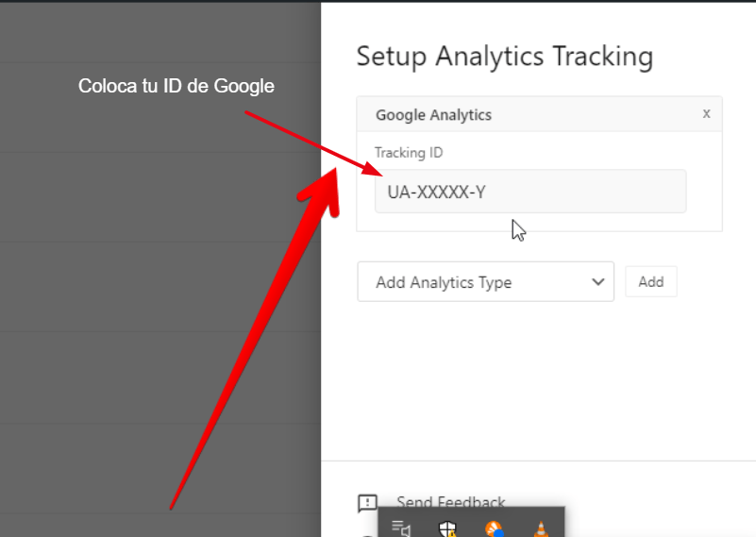Select the UA-XXXXX-Y placeholder text

(436, 192)
